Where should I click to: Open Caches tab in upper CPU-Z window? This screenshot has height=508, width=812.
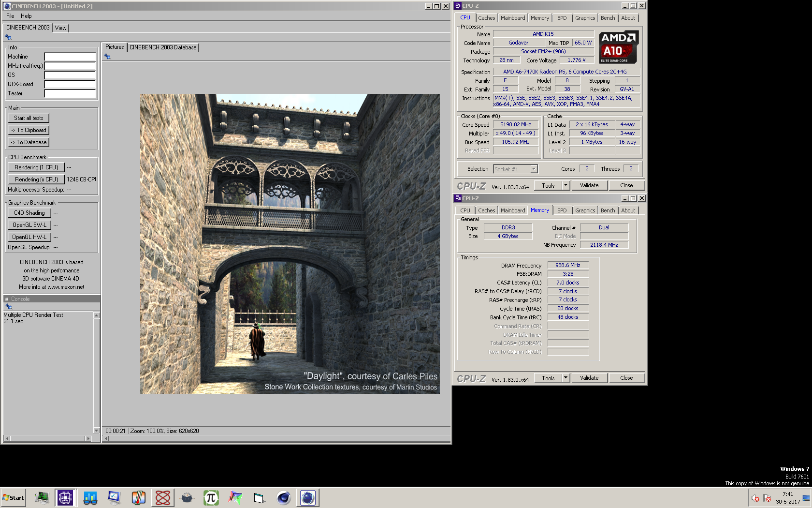point(487,18)
